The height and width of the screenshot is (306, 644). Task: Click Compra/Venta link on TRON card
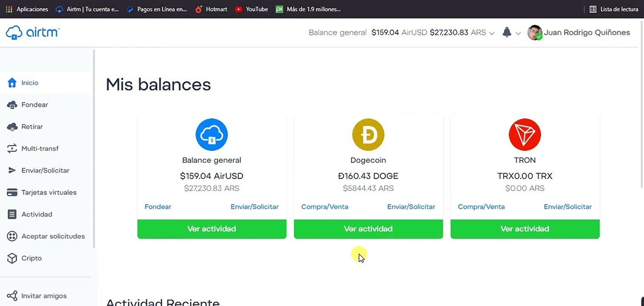481,207
